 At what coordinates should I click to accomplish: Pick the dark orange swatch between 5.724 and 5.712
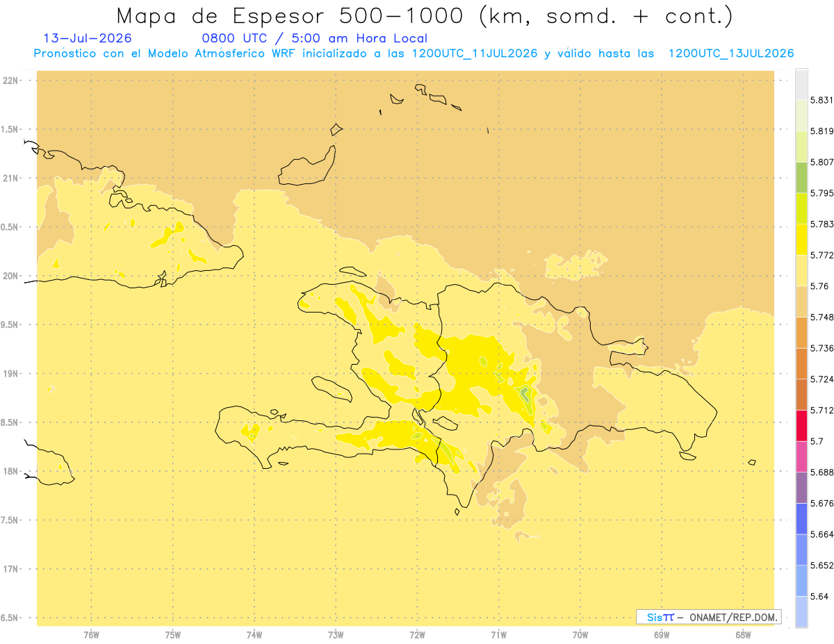(x=801, y=395)
